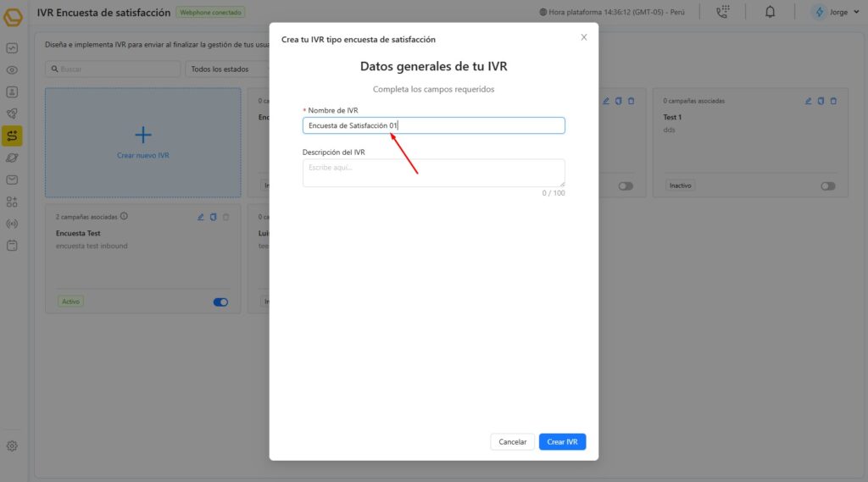868x482 pixels.
Task: Close the IVR creation dialog with the X
Action: (x=583, y=37)
